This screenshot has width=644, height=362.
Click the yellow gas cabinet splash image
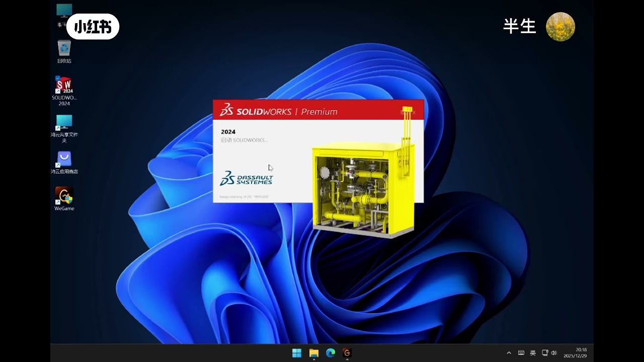364,190
